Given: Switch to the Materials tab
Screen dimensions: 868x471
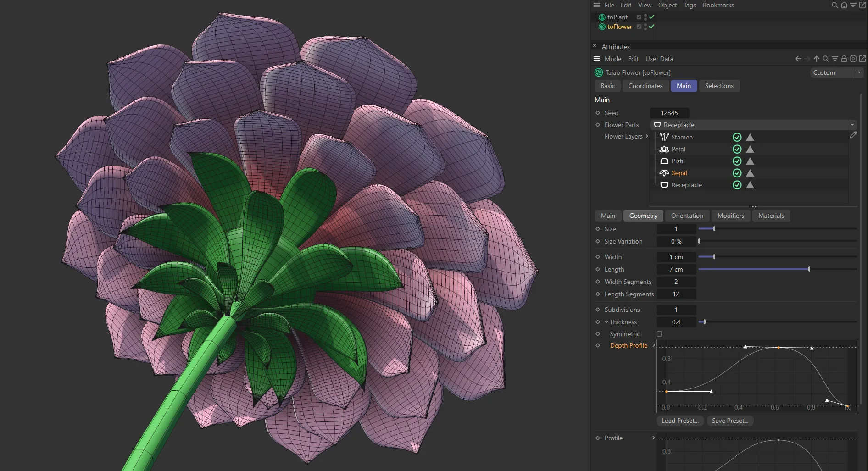Looking at the screenshot, I should tap(771, 216).
